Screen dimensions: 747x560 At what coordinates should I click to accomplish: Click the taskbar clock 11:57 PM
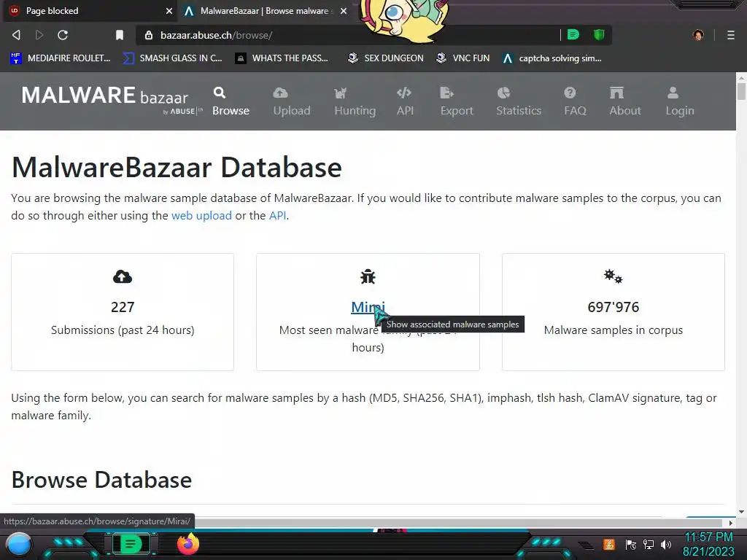click(708, 537)
